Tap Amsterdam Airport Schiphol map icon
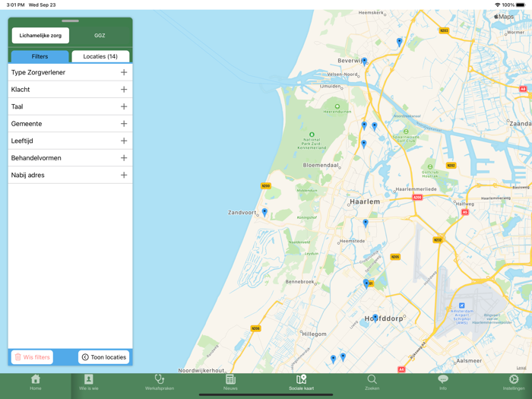 pyautogui.click(x=462, y=306)
